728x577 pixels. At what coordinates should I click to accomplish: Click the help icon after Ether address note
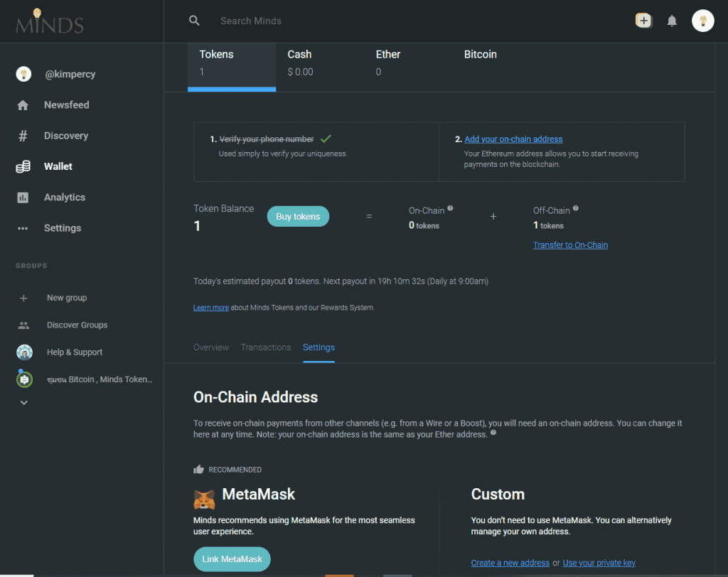click(493, 433)
